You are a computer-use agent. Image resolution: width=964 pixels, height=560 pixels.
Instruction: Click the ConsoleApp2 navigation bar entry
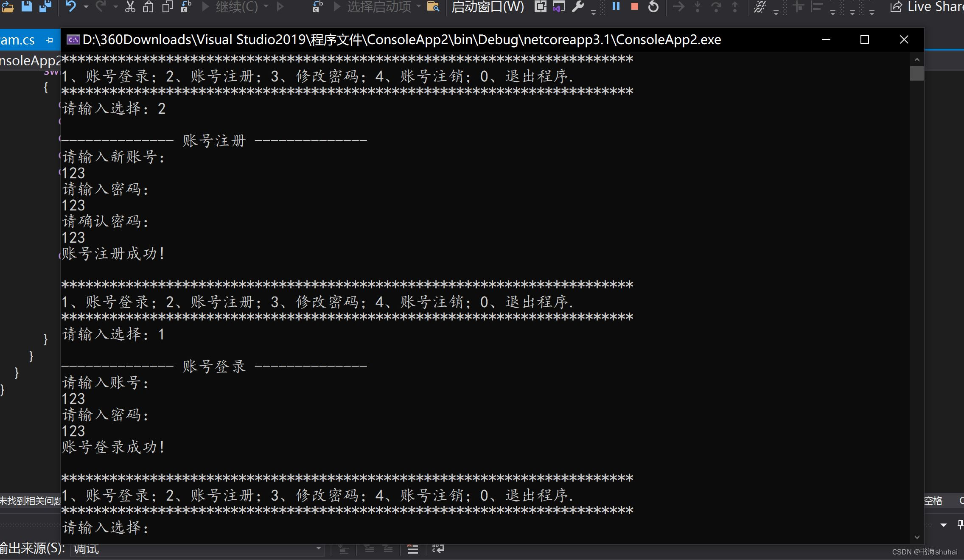(x=31, y=61)
